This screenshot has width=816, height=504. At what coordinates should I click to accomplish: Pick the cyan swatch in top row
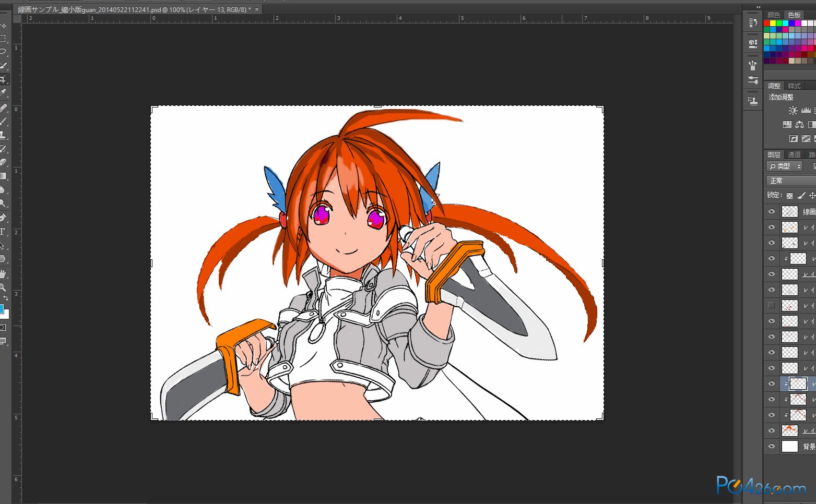click(785, 23)
